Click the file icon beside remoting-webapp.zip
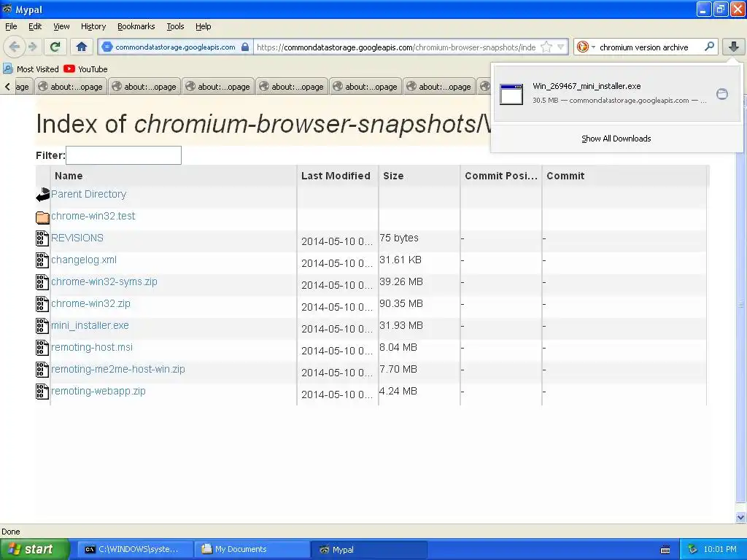 [x=42, y=392]
